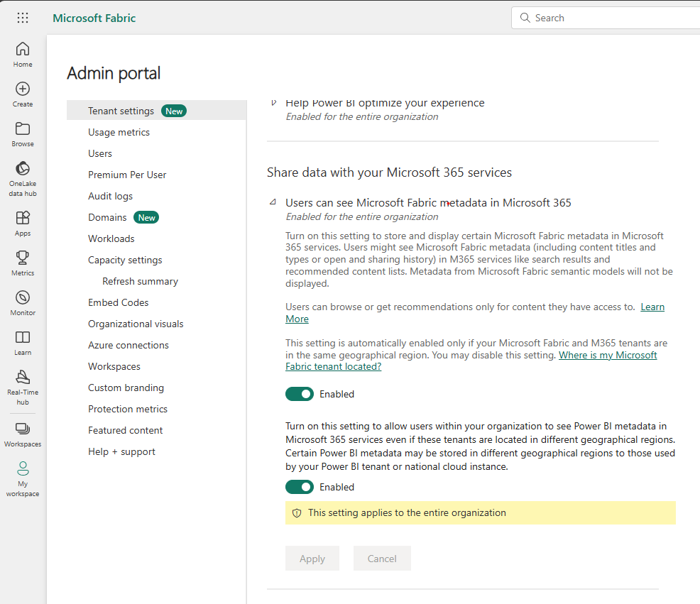Open the Metrics trophy icon

22,258
